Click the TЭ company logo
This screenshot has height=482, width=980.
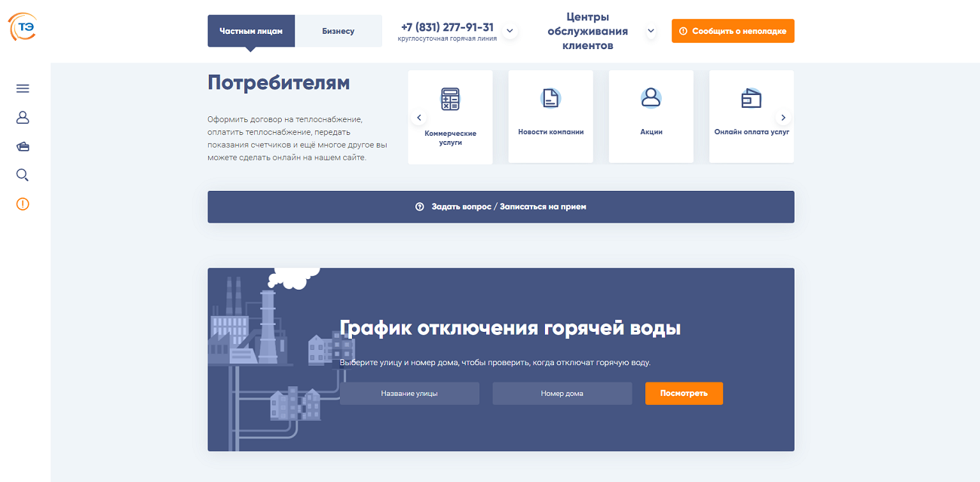pos(23,28)
